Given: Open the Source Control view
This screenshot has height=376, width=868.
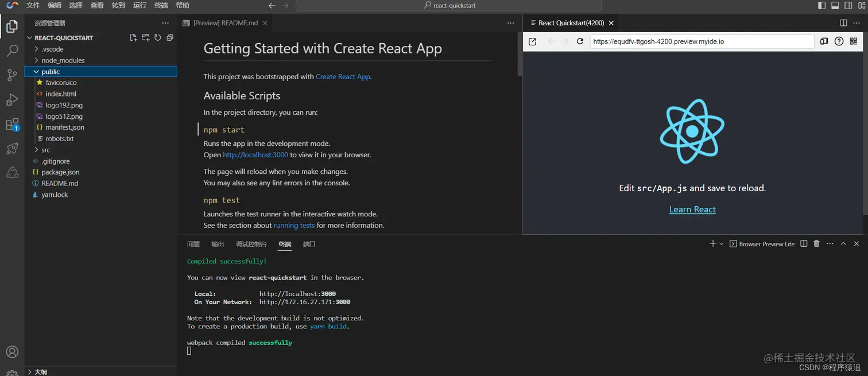Looking at the screenshot, I should (x=12, y=75).
